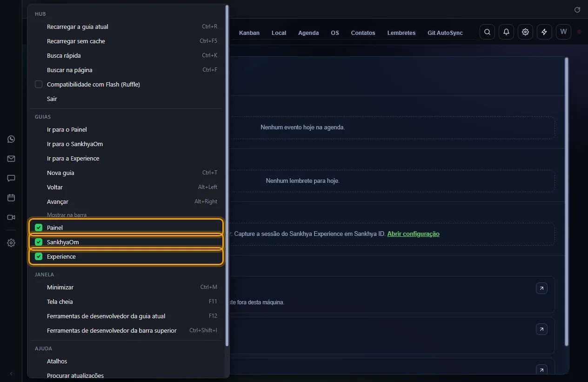Viewport: 588px width, 382px height.
Task: Choose Nova guia
Action: click(x=126, y=173)
